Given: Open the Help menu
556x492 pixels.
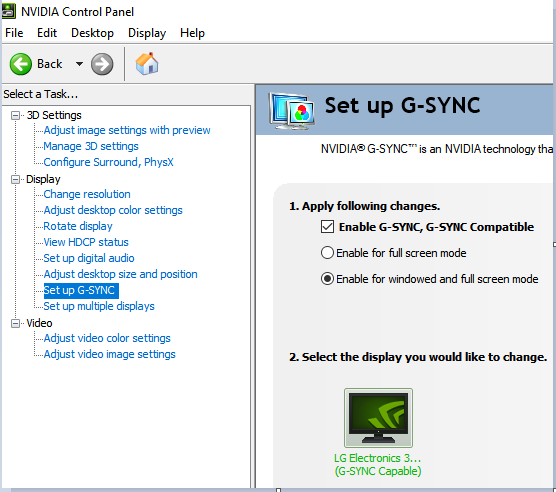Looking at the screenshot, I should click(x=192, y=33).
